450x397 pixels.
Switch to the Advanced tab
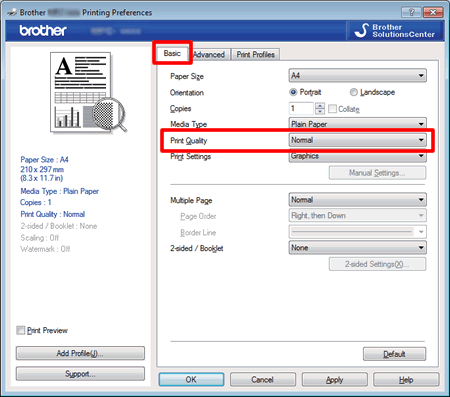[209, 54]
